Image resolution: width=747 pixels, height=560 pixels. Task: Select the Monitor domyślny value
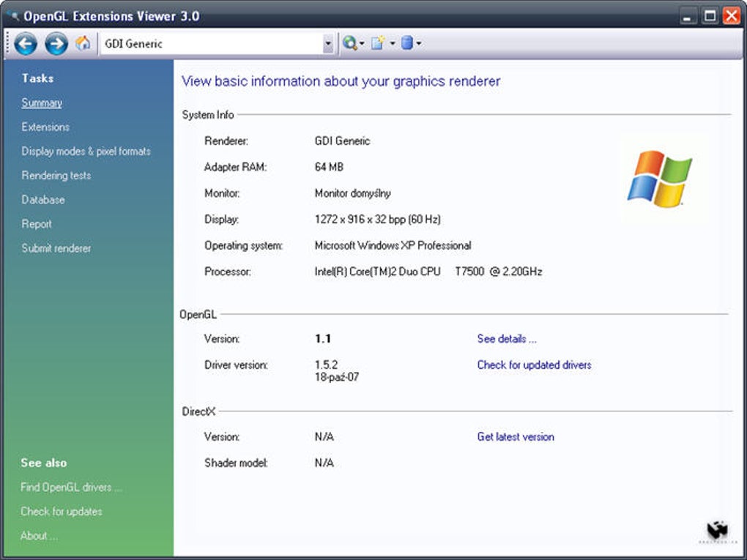click(352, 193)
